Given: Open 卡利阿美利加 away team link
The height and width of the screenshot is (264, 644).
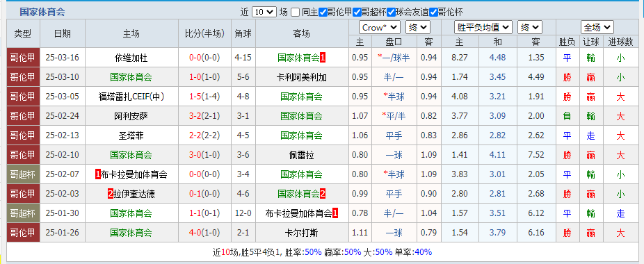Looking at the screenshot, I should [301, 77].
